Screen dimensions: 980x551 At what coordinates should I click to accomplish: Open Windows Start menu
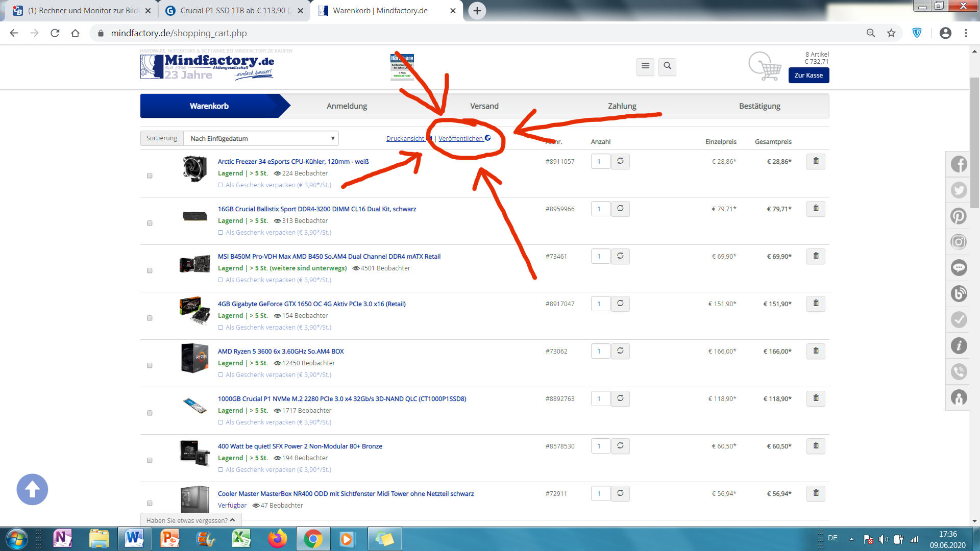(x=16, y=539)
